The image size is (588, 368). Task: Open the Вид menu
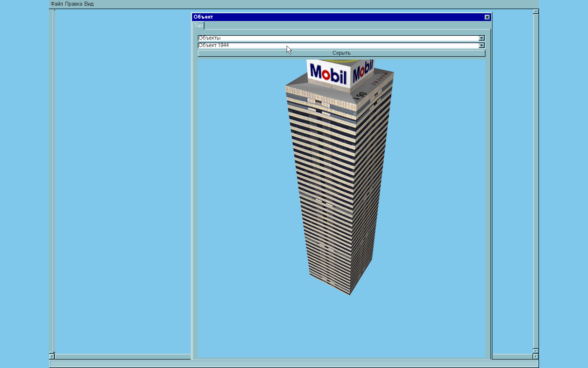click(x=89, y=4)
